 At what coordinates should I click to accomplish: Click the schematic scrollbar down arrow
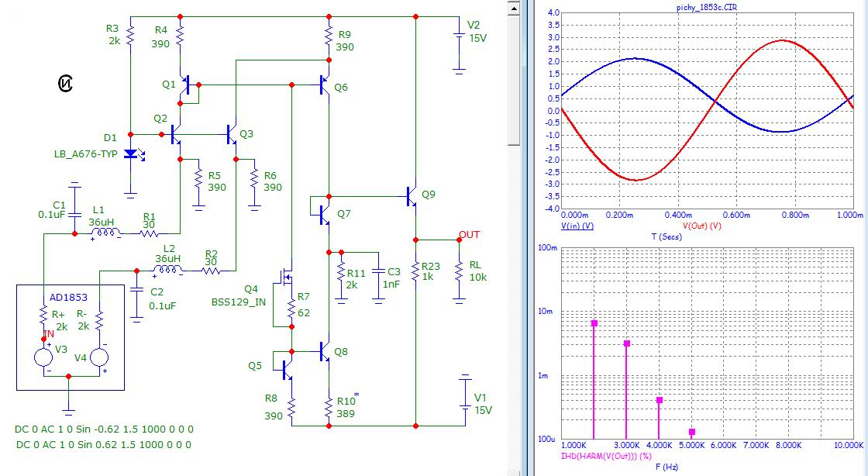[514, 468]
